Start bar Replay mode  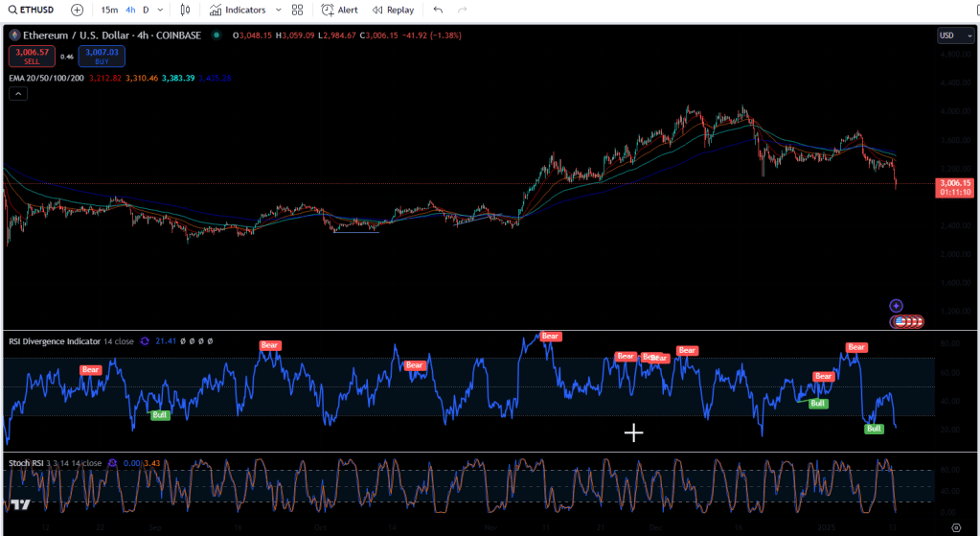pos(393,10)
